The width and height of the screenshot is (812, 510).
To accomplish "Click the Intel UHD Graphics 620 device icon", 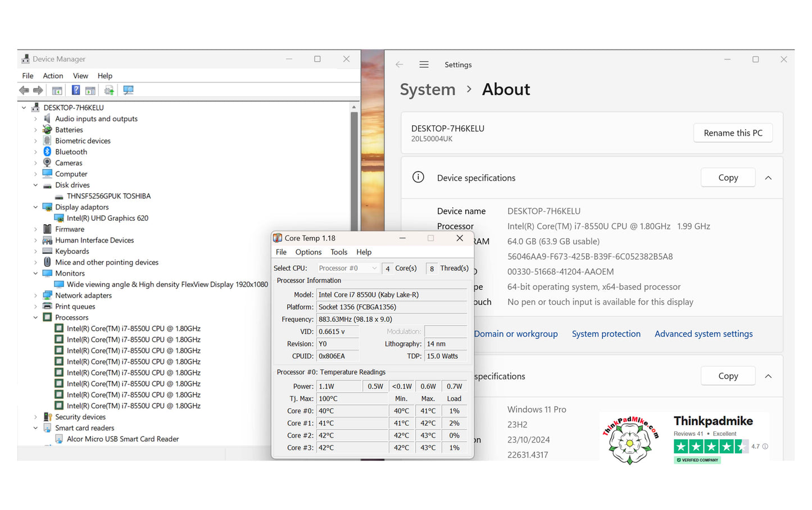I will pyautogui.click(x=59, y=218).
